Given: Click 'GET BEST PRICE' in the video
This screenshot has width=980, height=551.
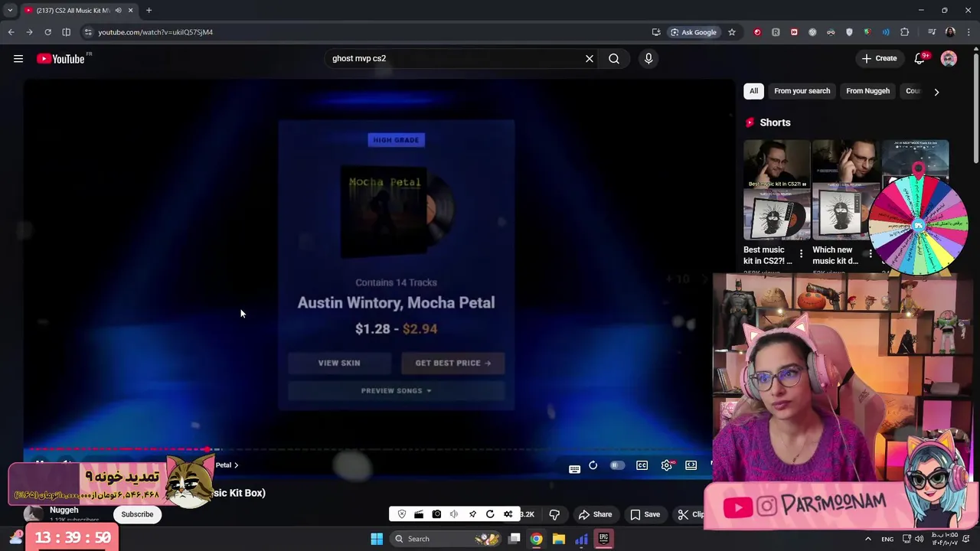Looking at the screenshot, I should point(452,363).
